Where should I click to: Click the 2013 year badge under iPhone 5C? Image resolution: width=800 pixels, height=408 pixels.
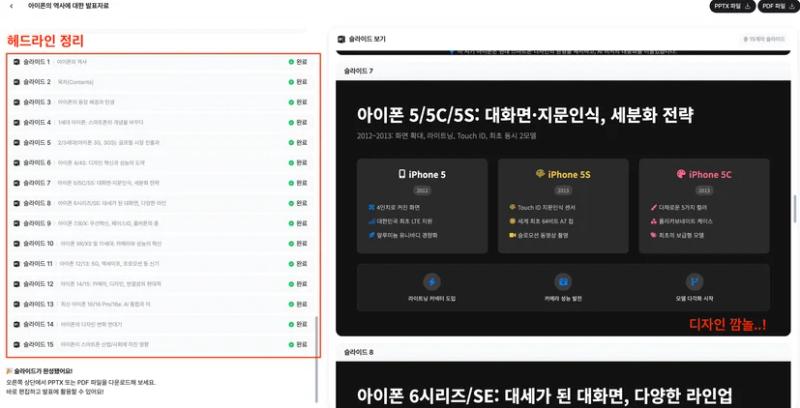704,190
